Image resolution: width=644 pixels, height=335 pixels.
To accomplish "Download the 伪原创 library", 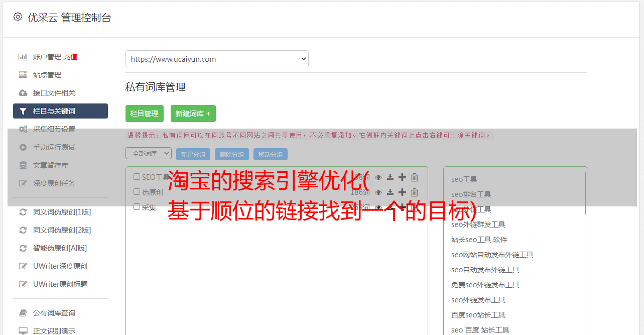I will (x=390, y=192).
